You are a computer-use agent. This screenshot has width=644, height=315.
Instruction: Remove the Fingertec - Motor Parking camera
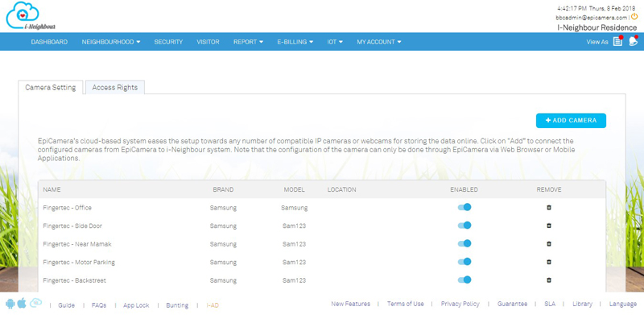coord(549,262)
